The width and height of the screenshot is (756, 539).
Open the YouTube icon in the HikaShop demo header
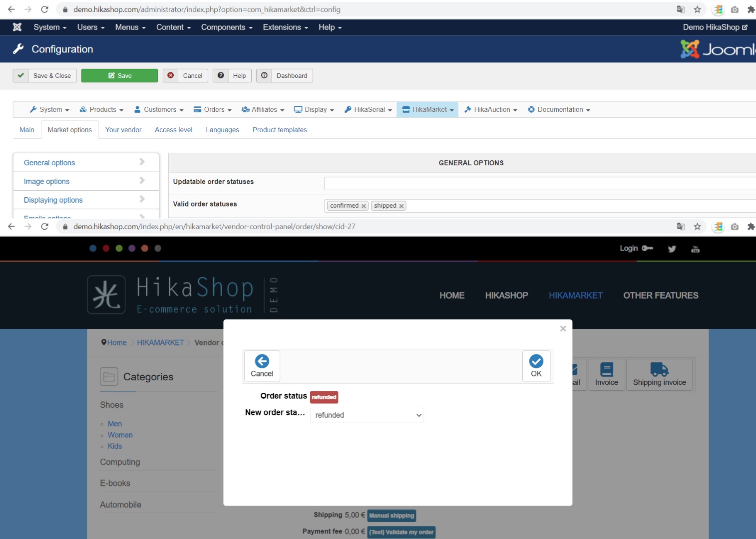point(695,249)
